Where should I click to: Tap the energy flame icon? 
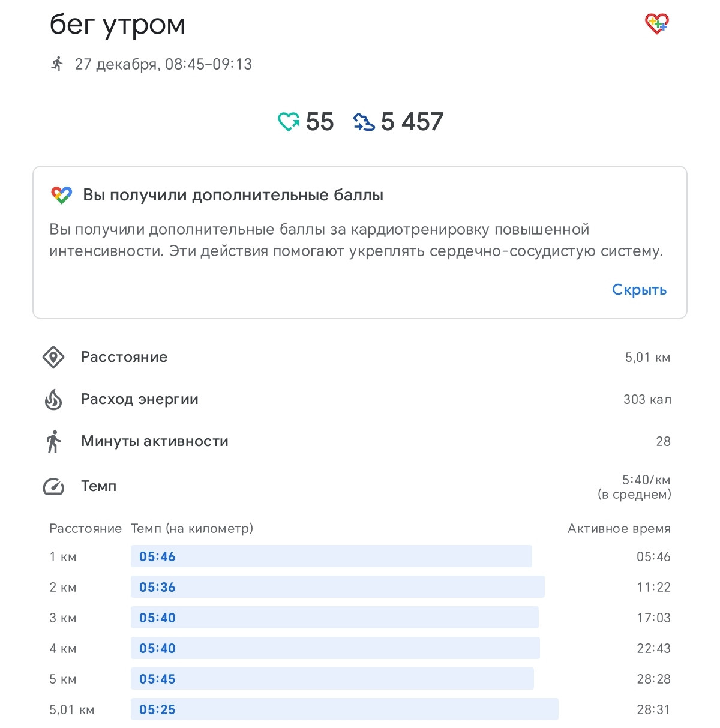point(53,399)
